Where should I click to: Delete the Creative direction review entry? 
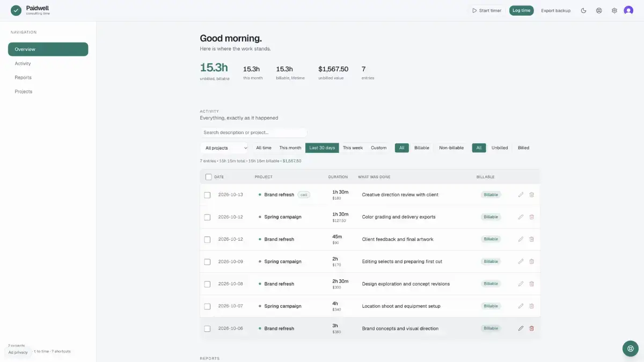tap(531, 195)
